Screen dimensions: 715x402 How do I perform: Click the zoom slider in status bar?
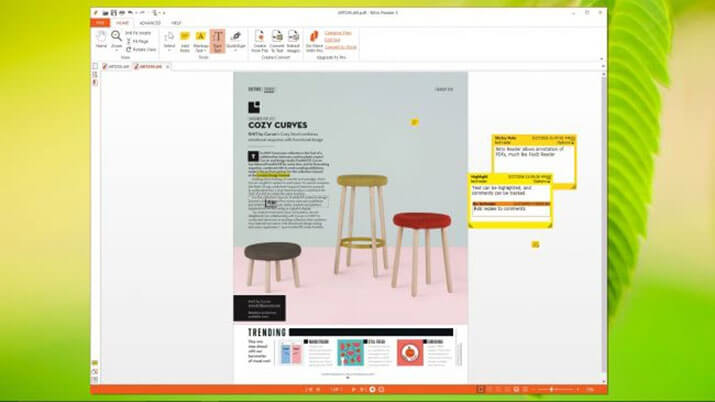pyautogui.click(x=551, y=389)
